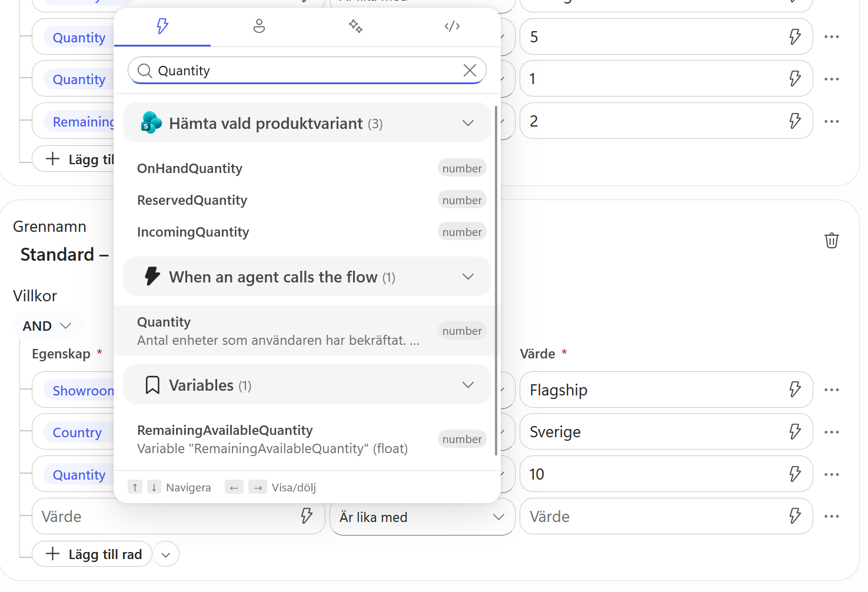The height and width of the screenshot is (592, 868).
Task: Expand options next to Lägg till rad
Action: pyautogui.click(x=166, y=554)
